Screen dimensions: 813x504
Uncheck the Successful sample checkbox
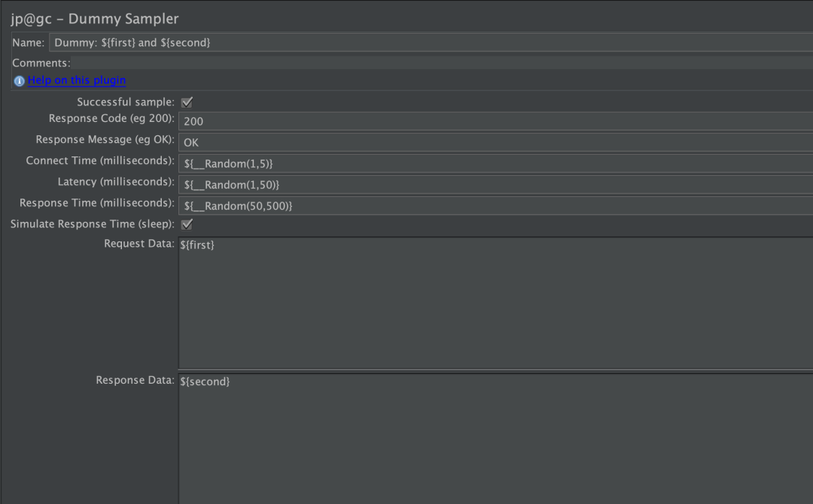pyautogui.click(x=187, y=102)
